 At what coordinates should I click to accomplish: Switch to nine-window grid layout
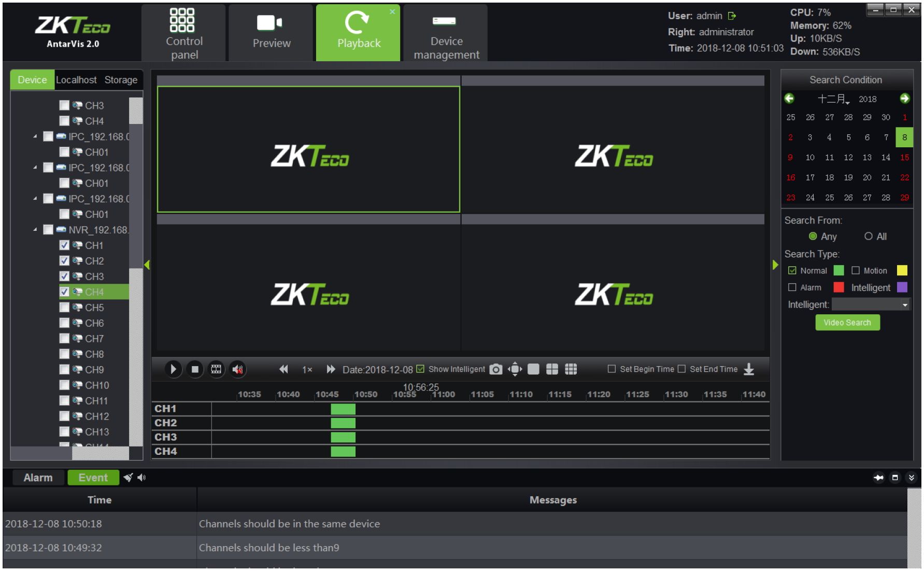tap(571, 369)
